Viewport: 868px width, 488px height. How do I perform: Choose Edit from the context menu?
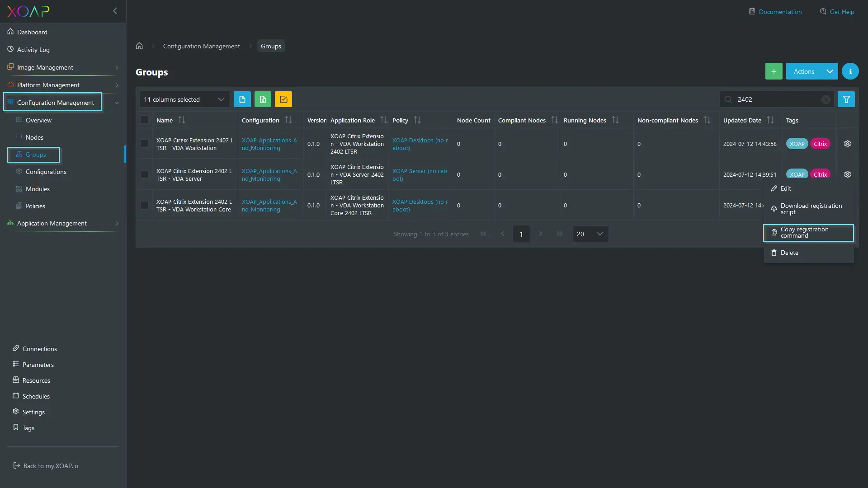tap(808, 188)
